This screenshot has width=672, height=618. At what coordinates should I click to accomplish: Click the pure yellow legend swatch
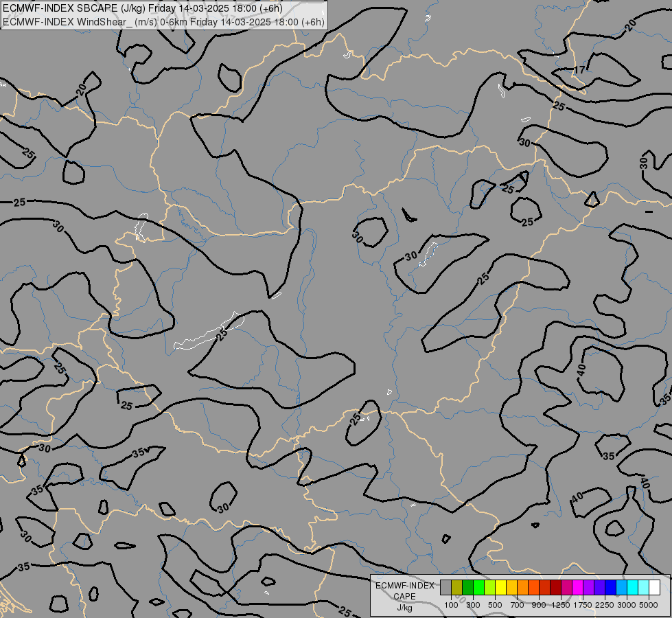point(500,588)
